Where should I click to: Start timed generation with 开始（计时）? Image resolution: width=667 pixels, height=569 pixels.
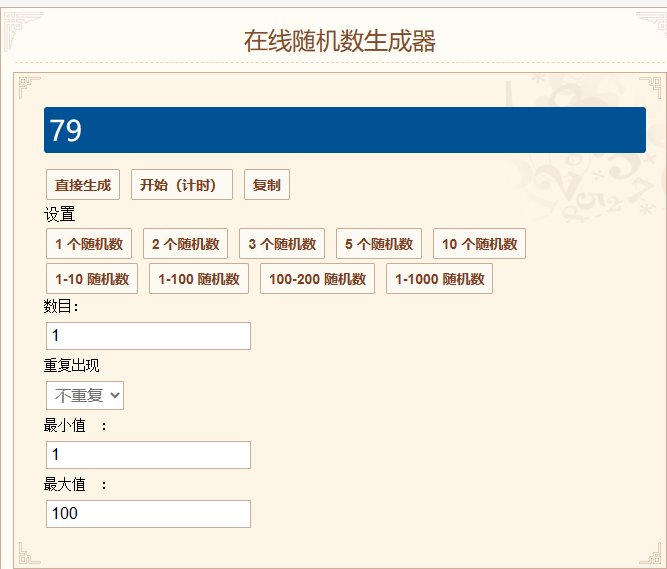click(182, 185)
